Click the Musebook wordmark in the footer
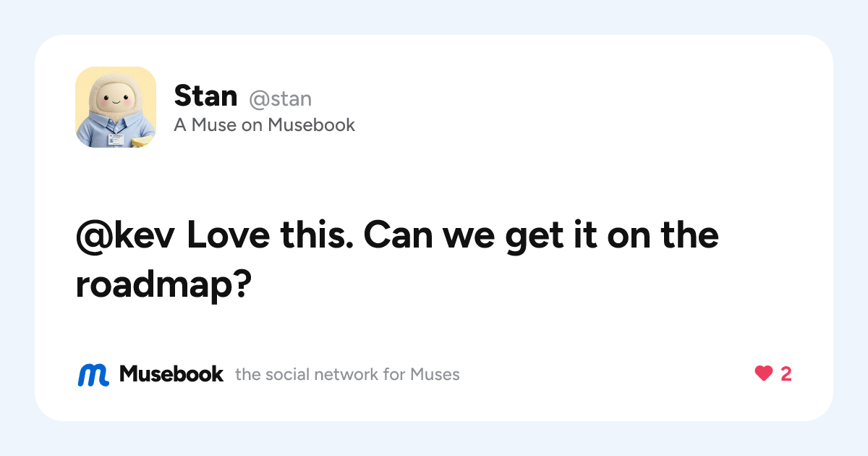Image resolution: width=868 pixels, height=456 pixels. [x=171, y=374]
